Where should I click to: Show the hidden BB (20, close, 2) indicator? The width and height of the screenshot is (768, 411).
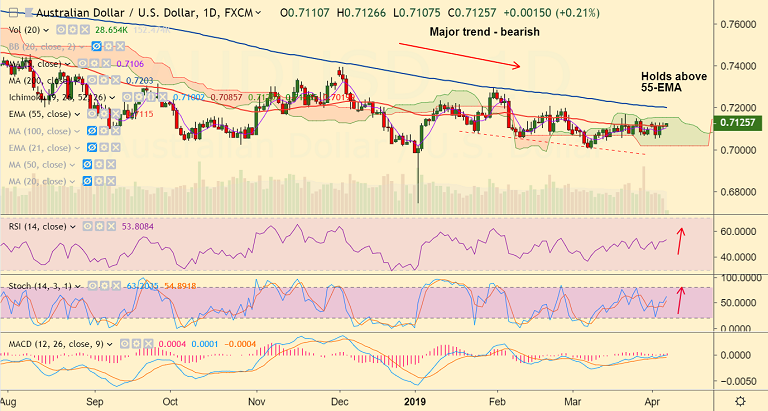coord(96,47)
